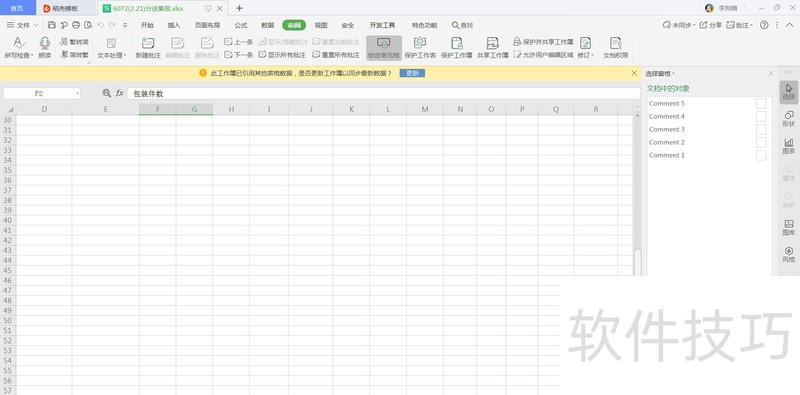Image resolution: width=800 pixels, height=395 pixels.
Task: Open the 图表 chart sidebar icon
Action: tap(789, 146)
